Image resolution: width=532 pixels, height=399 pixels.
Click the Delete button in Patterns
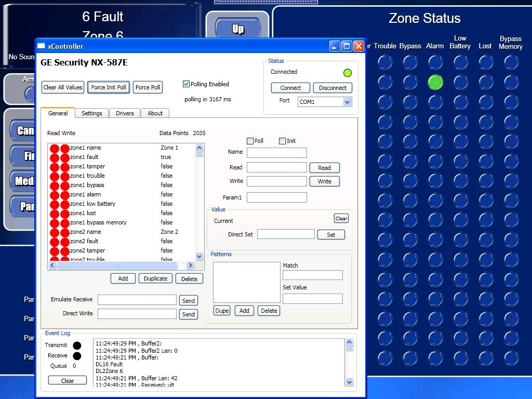click(269, 311)
